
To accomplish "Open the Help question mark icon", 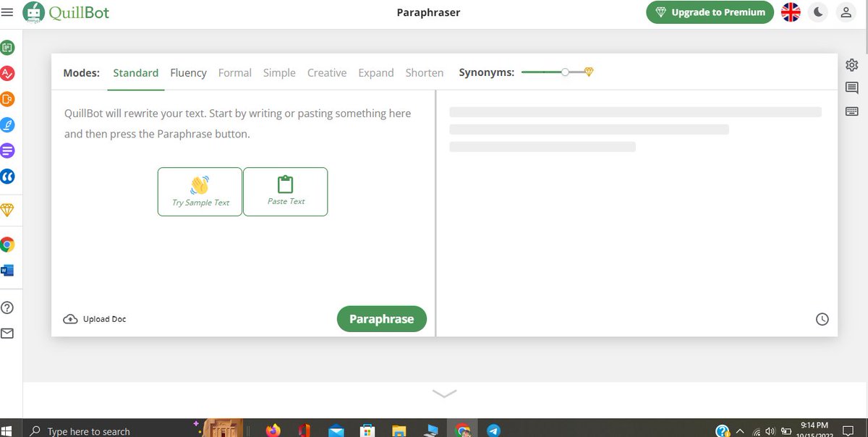I will (x=7, y=307).
